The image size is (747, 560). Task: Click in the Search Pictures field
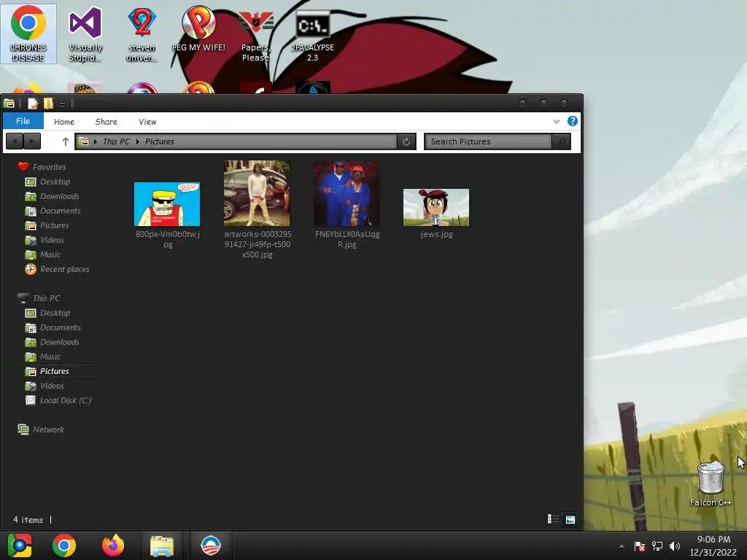488,141
